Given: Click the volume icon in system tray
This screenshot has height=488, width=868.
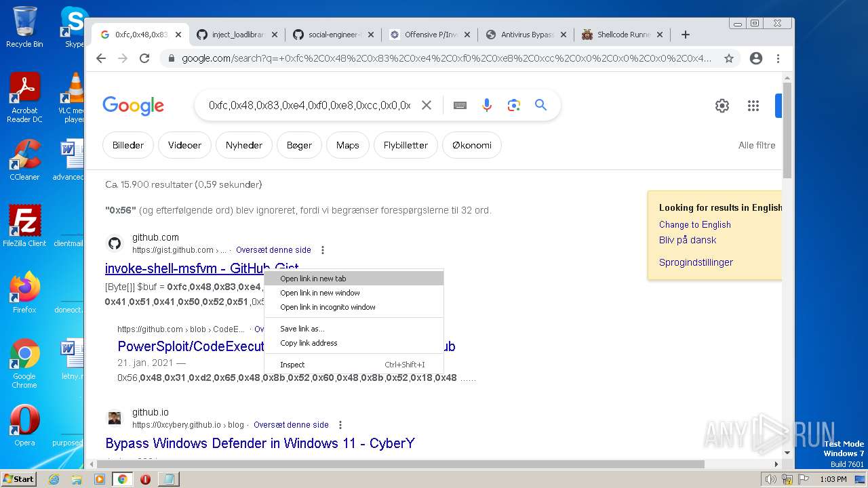Looking at the screenshot, I should tap(771, 479).
